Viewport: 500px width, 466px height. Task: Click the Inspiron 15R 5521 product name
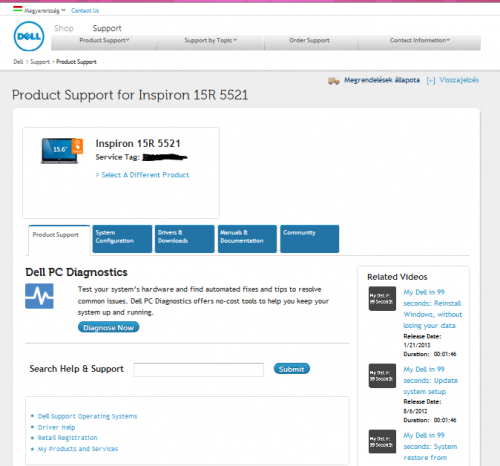138,143
